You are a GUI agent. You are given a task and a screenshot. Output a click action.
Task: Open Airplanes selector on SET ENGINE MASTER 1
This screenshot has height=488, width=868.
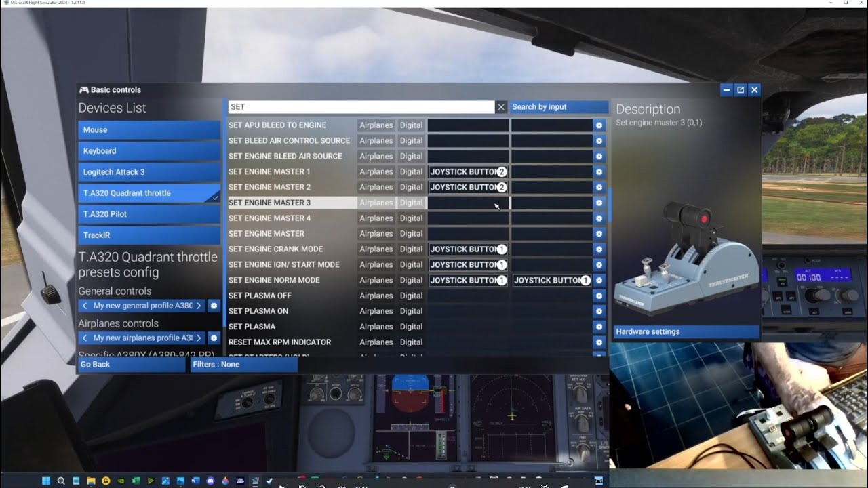pyautogui.click(x=376, y=172)
